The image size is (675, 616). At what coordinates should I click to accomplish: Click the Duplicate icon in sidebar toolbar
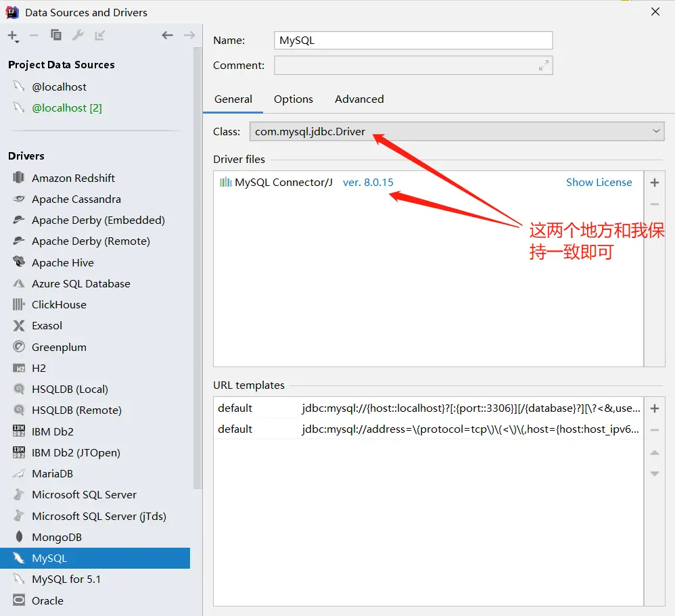(56, 35)
